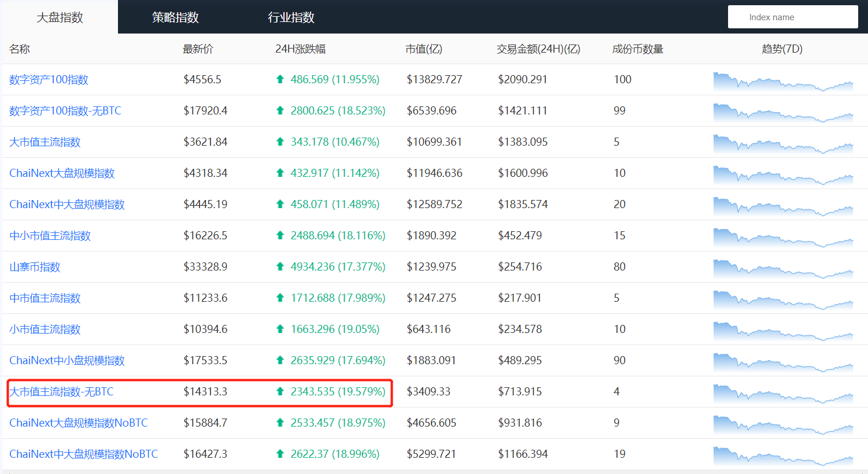The image size is (868, 474).
Task: Open ChaiNext中大盘规模指数 link
Action: pos(67,205)
